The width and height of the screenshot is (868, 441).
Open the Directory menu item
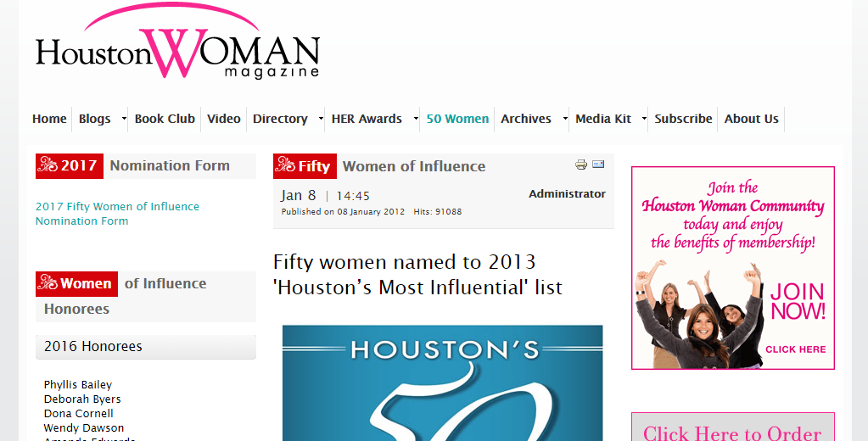click(280, 119)
